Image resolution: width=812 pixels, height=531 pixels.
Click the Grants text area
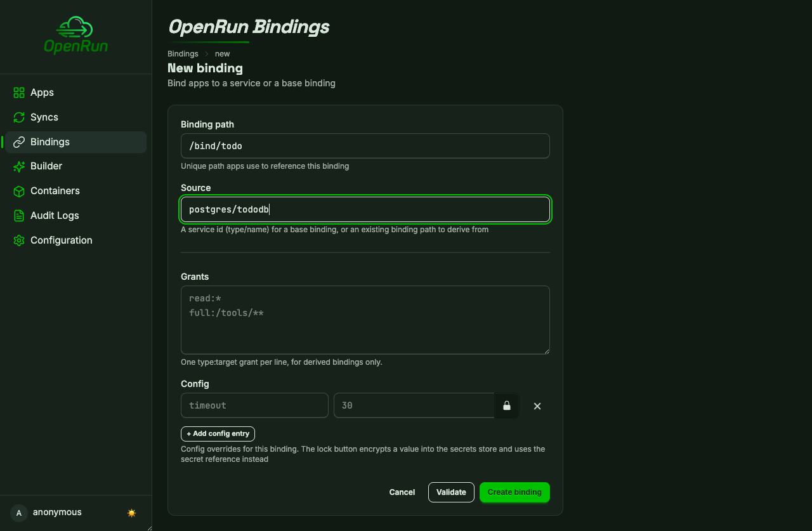[x=365, y=320]
